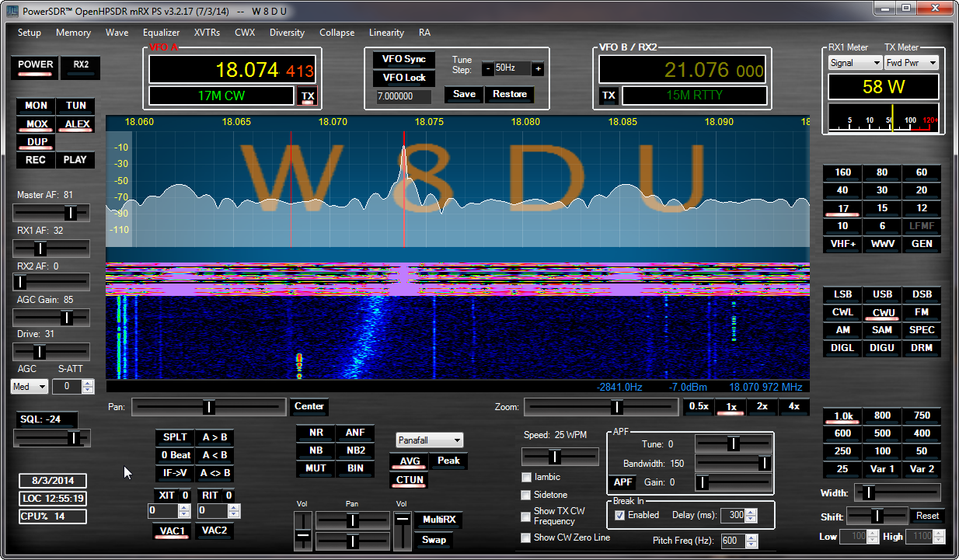Decrease tune step with minus button
The width and height of the screenshot is (959, 560).
pos(488,68)
